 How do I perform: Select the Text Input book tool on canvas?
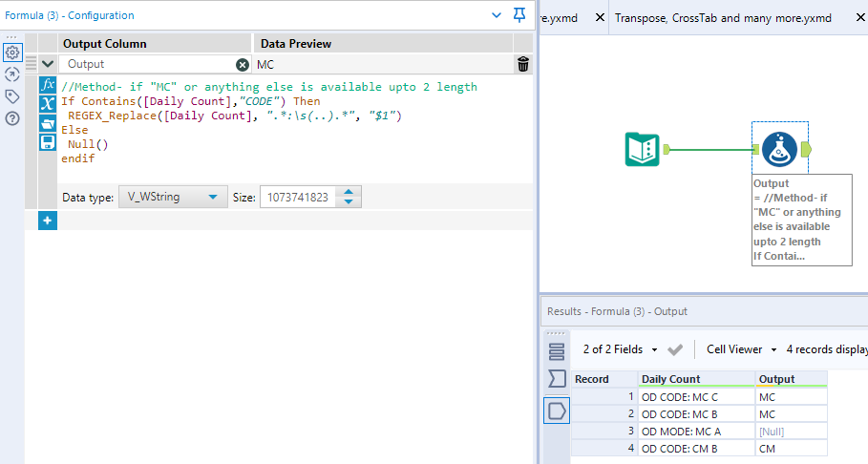click(642, 150)
